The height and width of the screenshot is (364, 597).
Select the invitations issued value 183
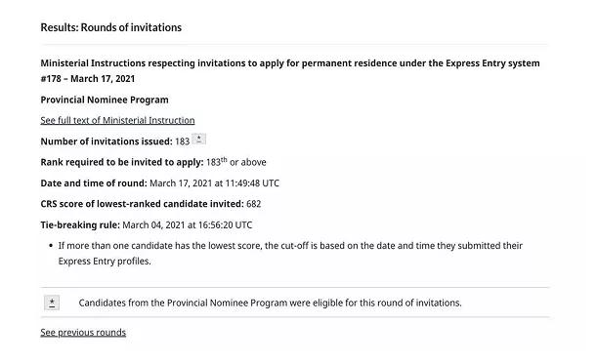[x=183, y=142]
